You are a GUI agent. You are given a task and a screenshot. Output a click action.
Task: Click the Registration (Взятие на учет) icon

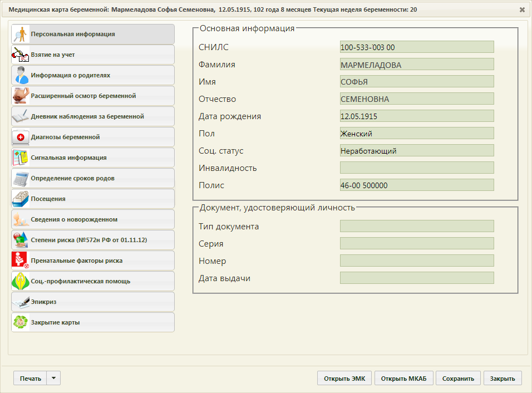pyautogui.click(x=21, y=55)
